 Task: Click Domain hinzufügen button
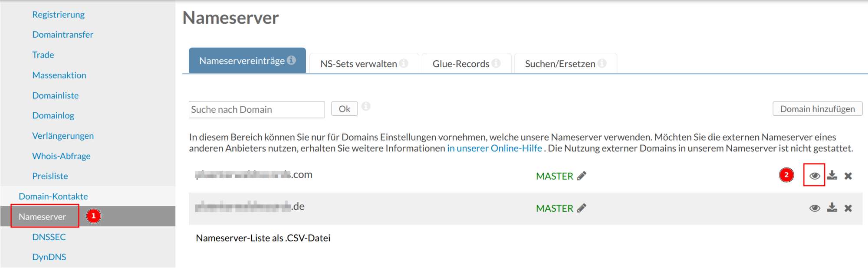(x=817, y=109)
